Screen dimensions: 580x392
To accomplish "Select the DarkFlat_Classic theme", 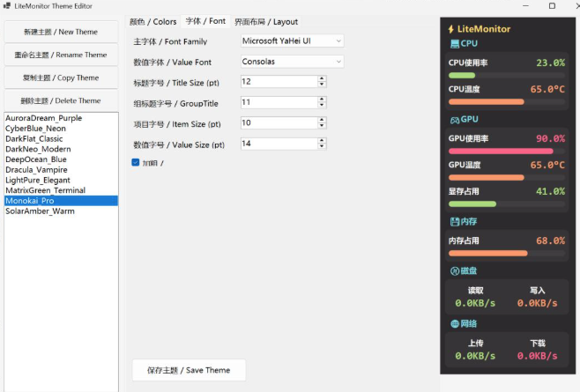I will [62, 138].
